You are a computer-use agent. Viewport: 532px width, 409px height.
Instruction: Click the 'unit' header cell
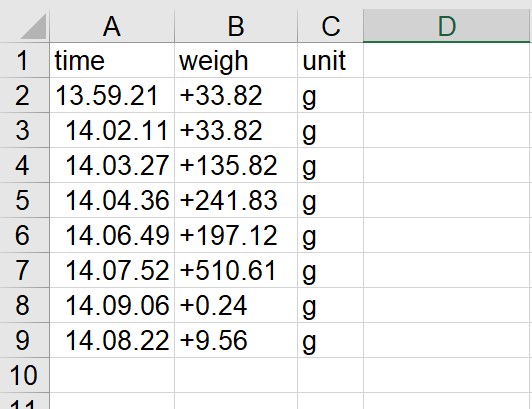(x=330, y=60)
